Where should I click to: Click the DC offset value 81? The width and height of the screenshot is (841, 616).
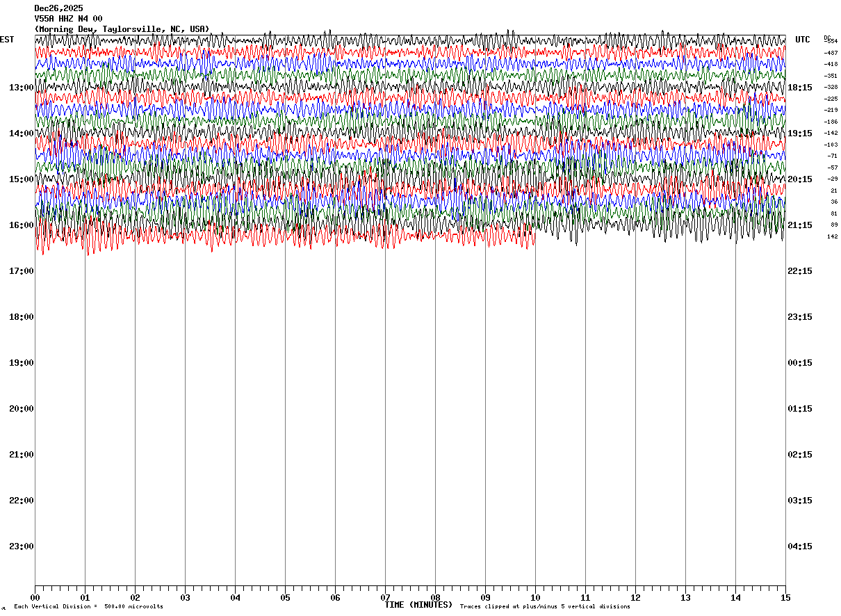coord(834,213)
